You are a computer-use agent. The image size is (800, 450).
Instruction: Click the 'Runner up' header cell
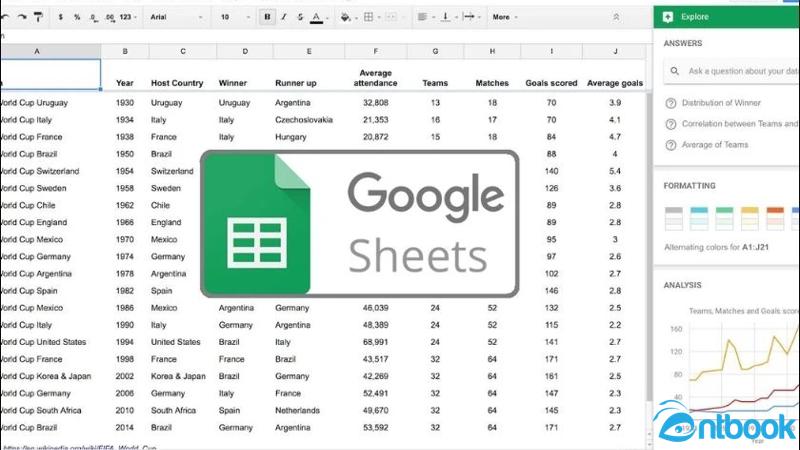click(x=295, y=83)
